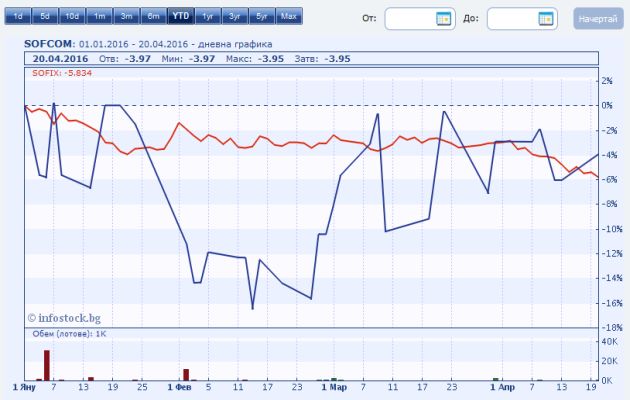
Task: Switch to the 1m range
Action: 99,16
